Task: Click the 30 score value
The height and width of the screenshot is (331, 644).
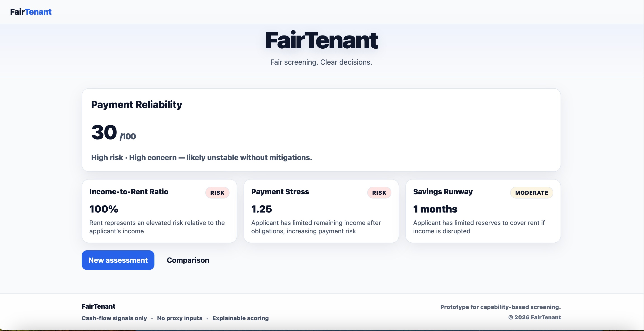Action: point(104,132)
